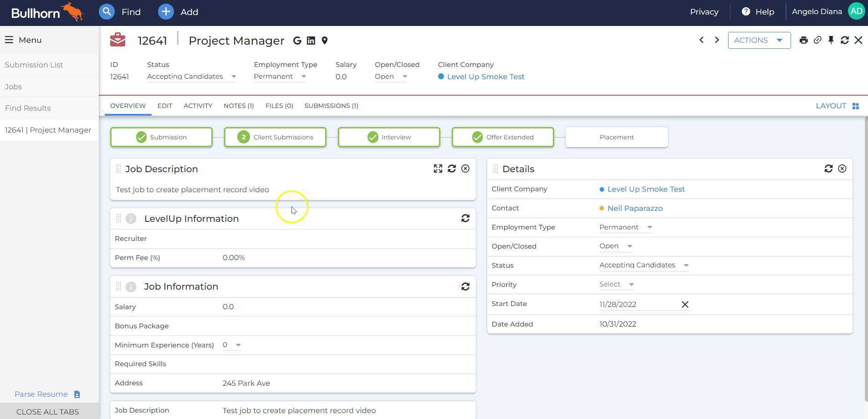The image size is (868, 419).
Task: Click CLOSE ALL TABS button
Action: [47, 412]
